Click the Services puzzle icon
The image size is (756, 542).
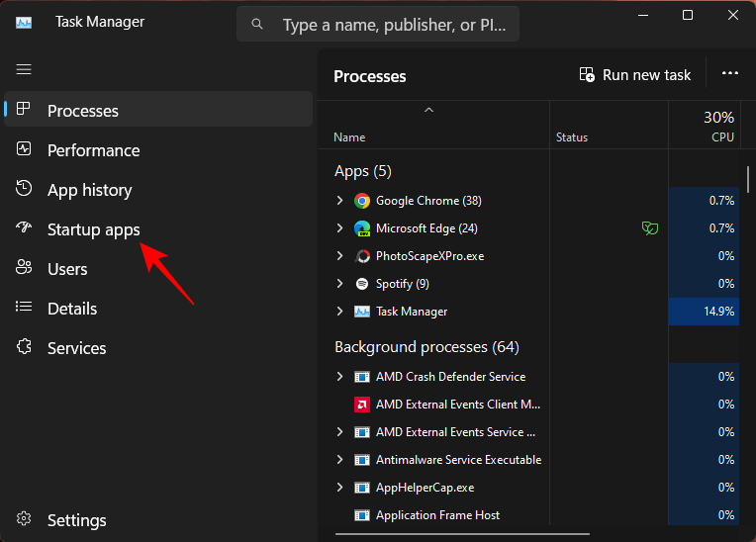pos(25,347)
